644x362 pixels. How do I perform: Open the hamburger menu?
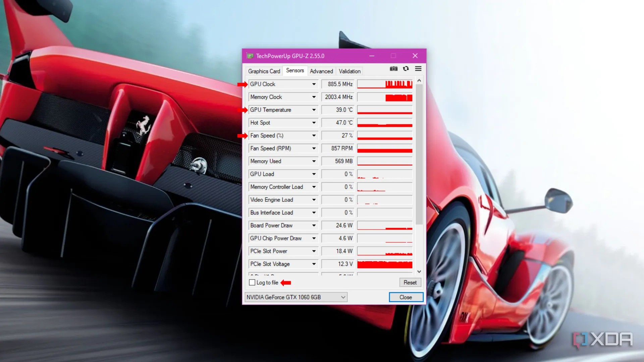(x=418, y=68)
